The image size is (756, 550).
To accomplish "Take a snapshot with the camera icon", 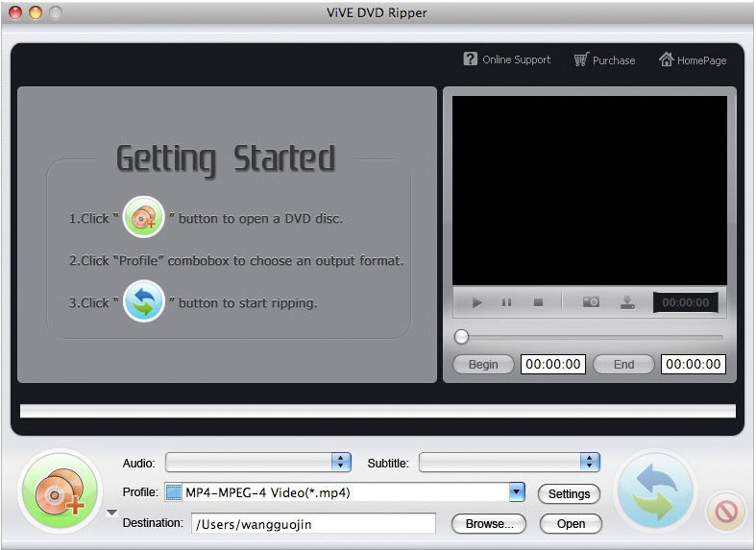I will (x=591, y=302).
